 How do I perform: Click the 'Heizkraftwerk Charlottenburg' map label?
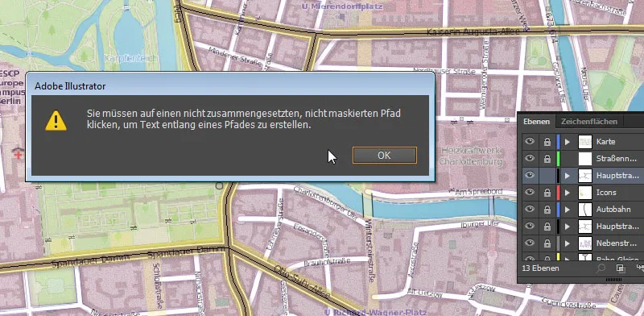471,156
